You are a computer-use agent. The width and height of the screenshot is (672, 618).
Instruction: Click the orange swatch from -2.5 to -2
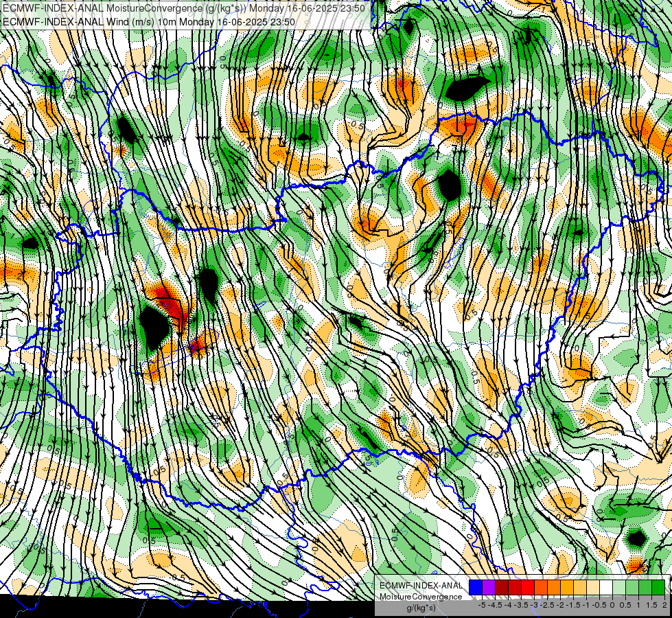(554, 587)
